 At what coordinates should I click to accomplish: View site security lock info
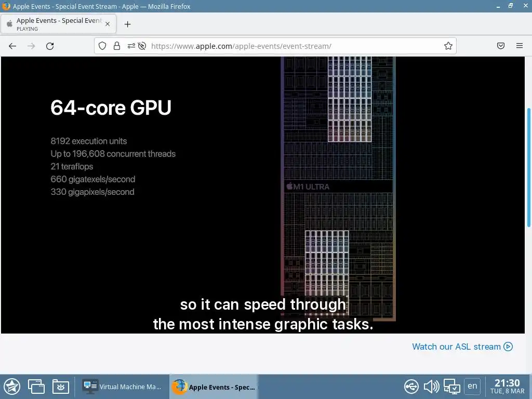117,46
